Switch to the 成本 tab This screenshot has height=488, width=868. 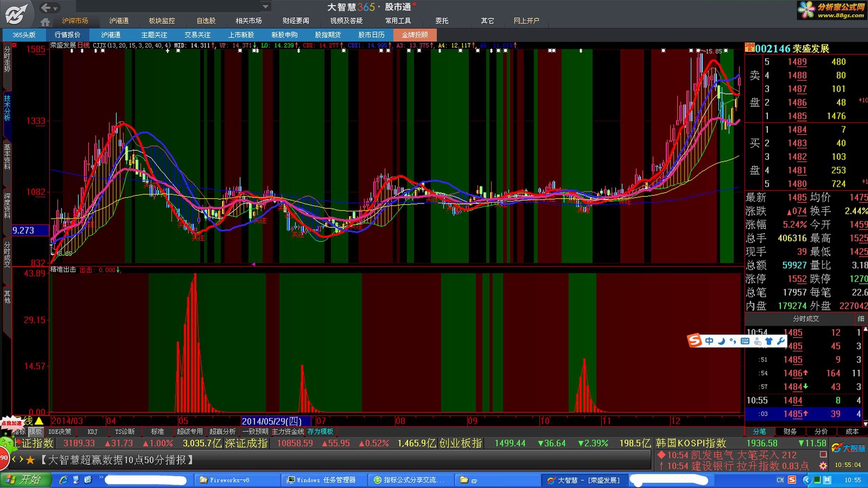click(852, 431)
